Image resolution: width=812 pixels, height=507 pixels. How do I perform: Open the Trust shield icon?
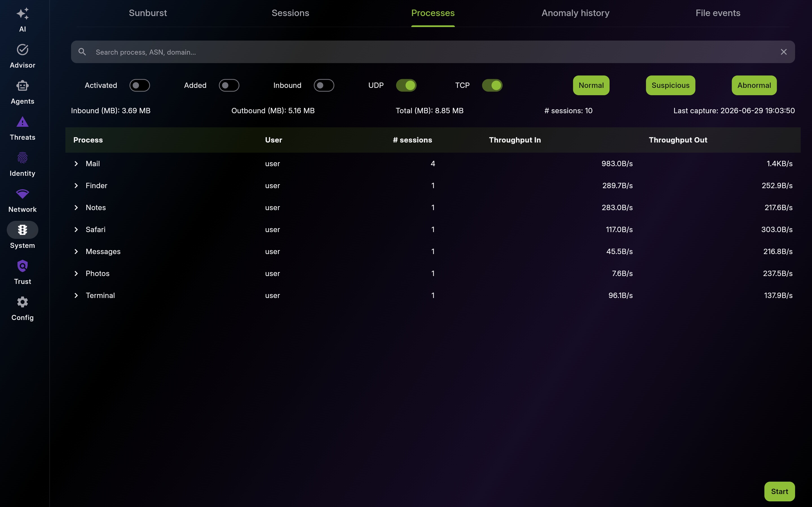[23, 266]
